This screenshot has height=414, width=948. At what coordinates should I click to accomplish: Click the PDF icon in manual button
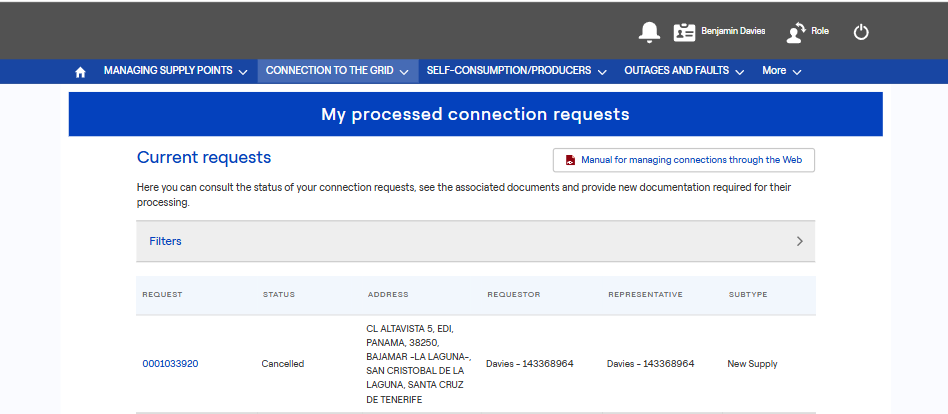(570, 160)
